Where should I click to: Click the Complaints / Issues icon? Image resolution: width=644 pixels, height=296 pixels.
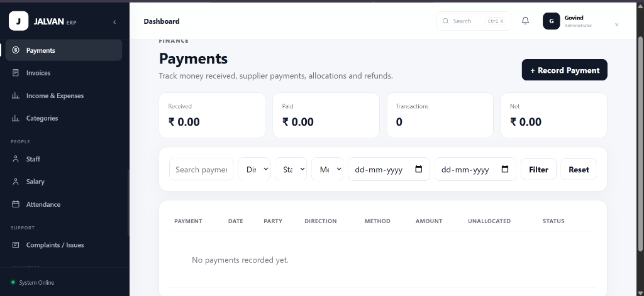click(x=16, y=244)
